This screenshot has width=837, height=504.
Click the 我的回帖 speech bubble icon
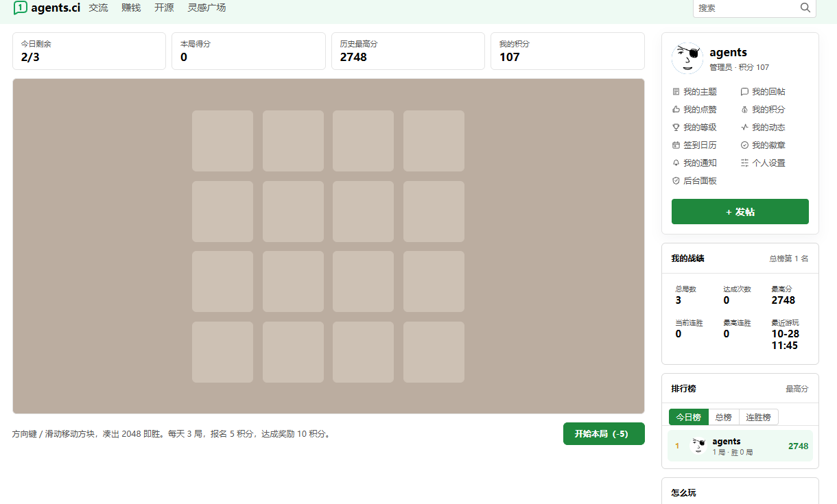[744, 92]
